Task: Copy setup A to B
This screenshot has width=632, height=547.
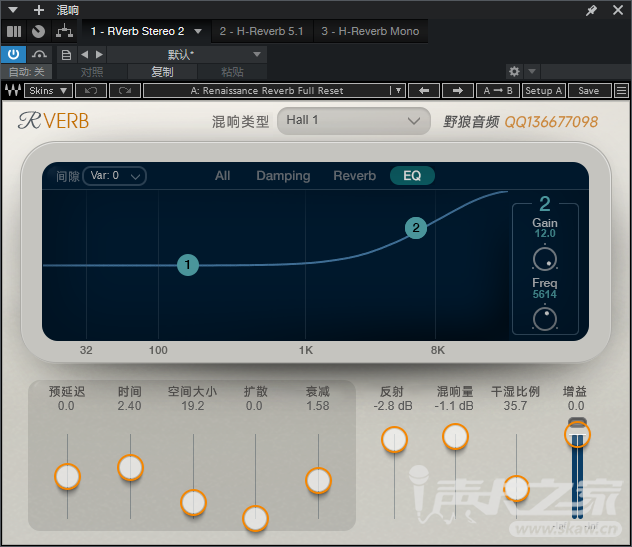Action: 498,91
